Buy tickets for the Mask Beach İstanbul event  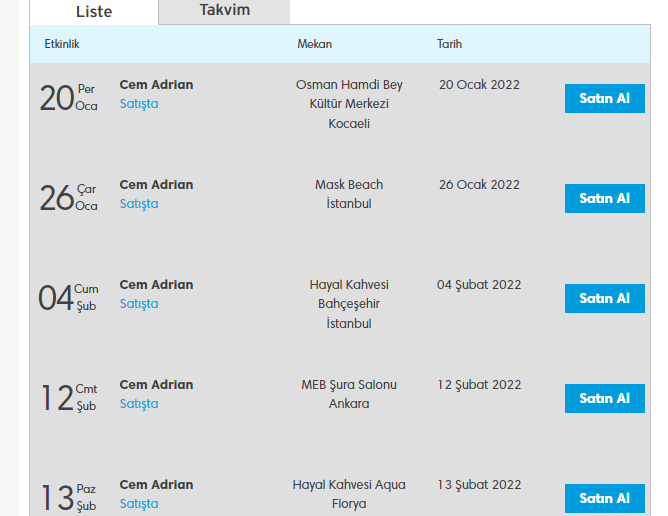pos(604,199)
